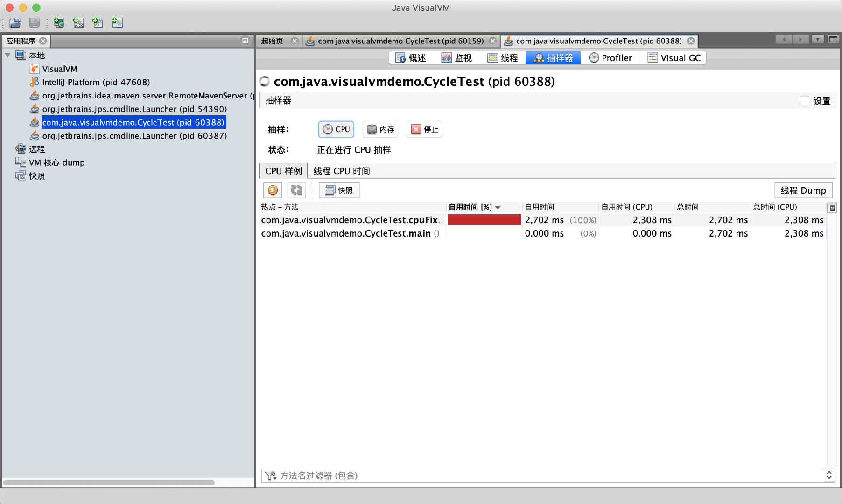This screenshot has width=842, height=504.
Task: Click the horizontal scrollbar in applications panel
Action: (109, 483)
